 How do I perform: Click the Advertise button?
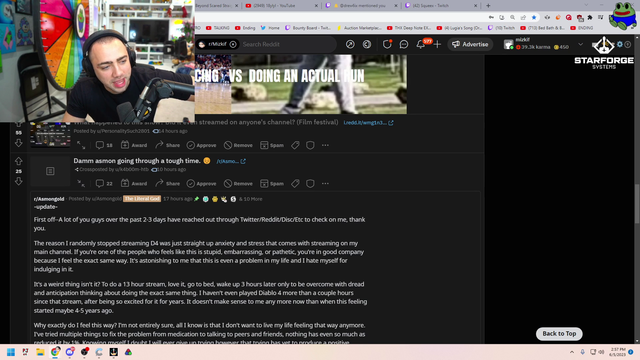(470, 44)
